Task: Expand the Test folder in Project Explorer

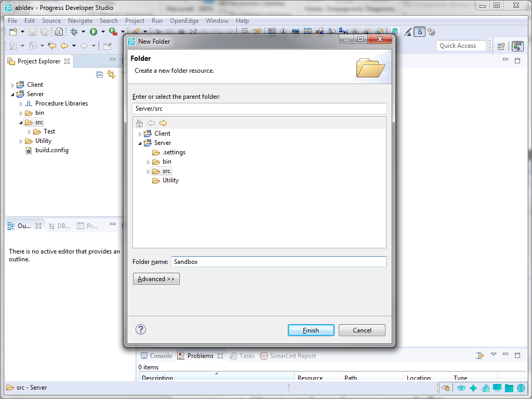Action: 30,132
